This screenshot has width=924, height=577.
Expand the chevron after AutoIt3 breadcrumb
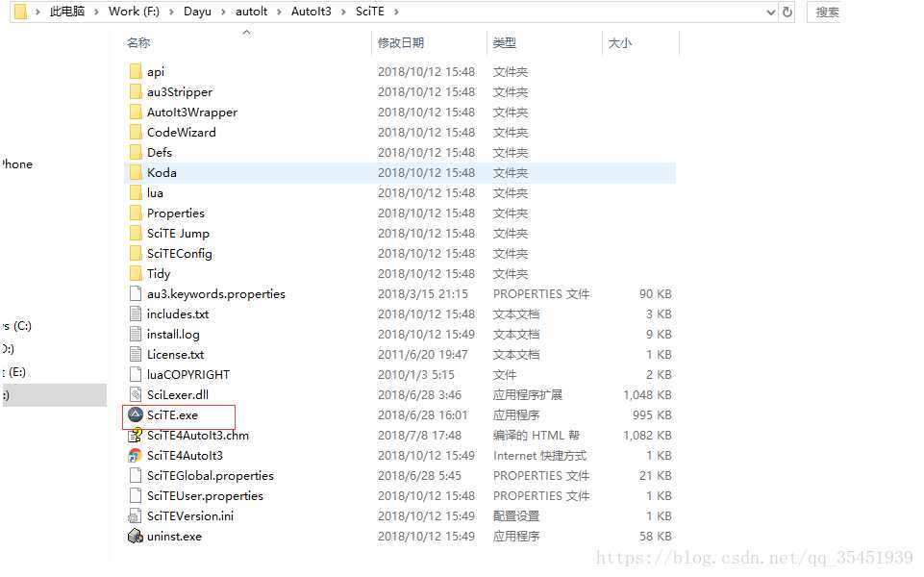pos(343,12)
